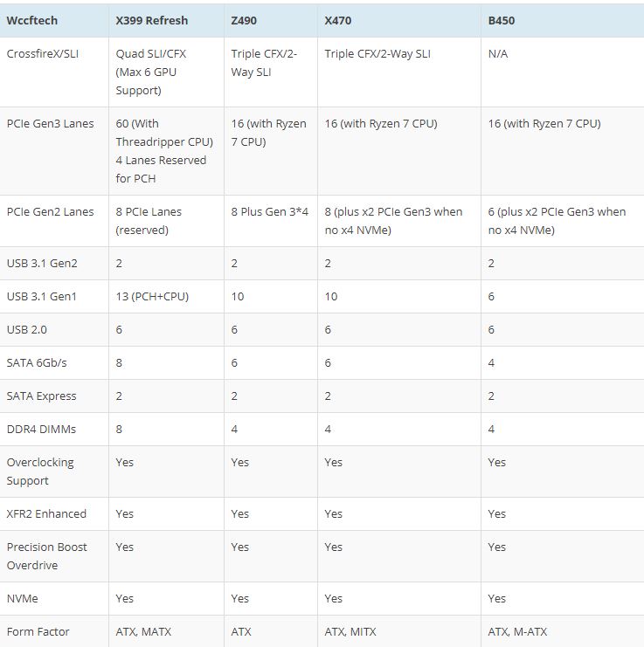Click the B450 column header
This screenshot has height=647, width=644.
[501, 20]
